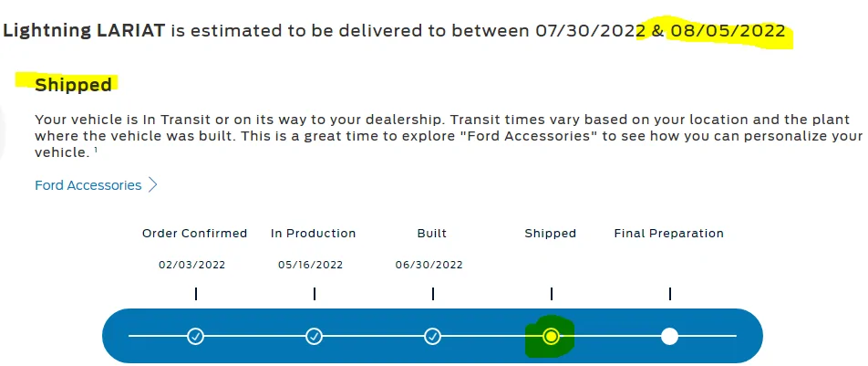Click the 05/16/2022 production date
This screenshot has height=366, width=868.
(x=311, y=266)
